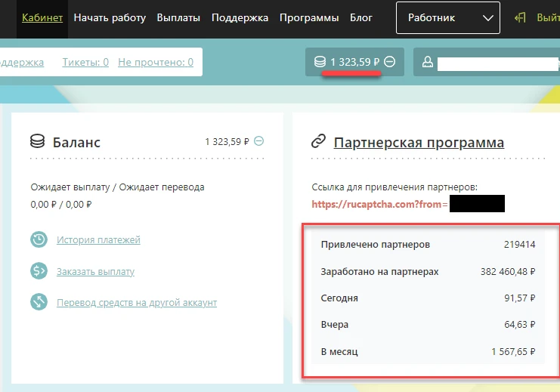
Task: Open the Кабинет menu item
Action: (x=42, y=18)
